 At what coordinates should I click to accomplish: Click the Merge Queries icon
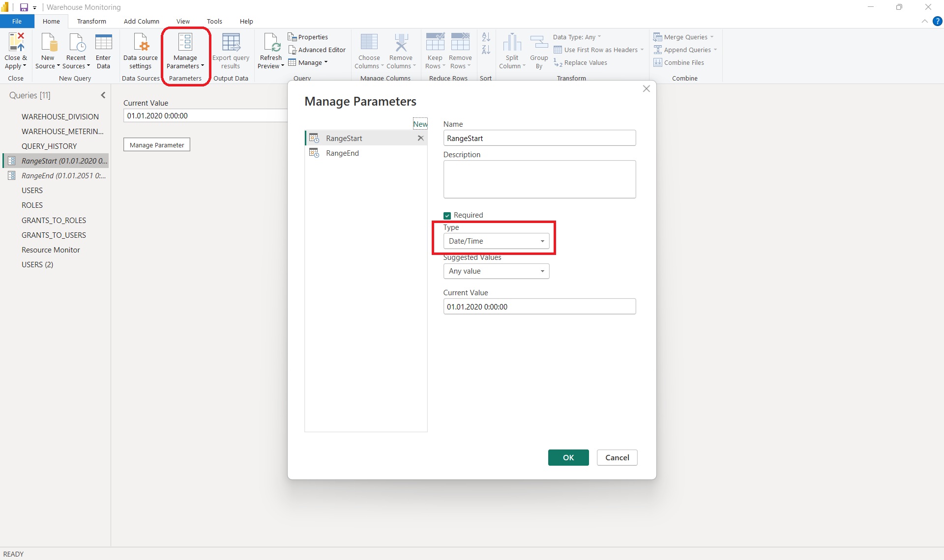click(657, 37)
